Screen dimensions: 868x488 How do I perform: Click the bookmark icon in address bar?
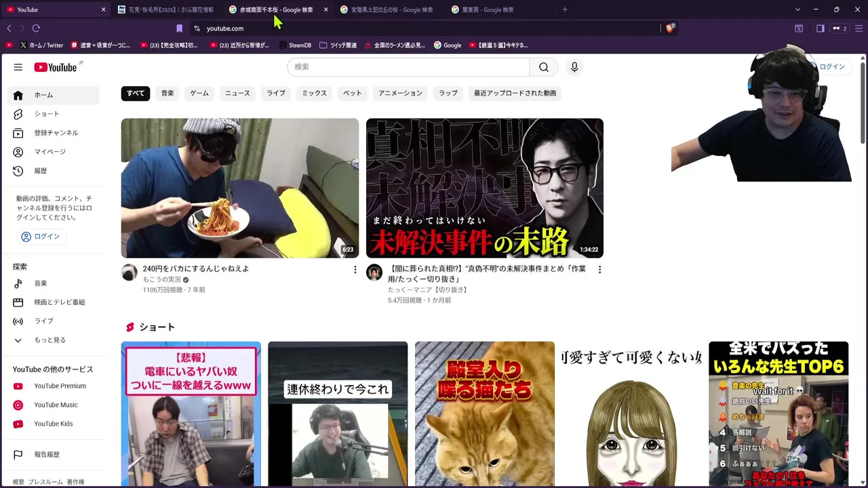(179, 28)
